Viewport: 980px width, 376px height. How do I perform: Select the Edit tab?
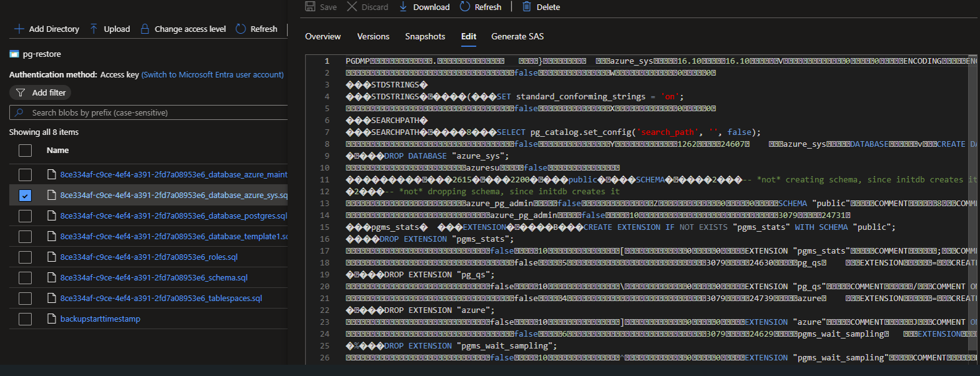click(468, 36)
